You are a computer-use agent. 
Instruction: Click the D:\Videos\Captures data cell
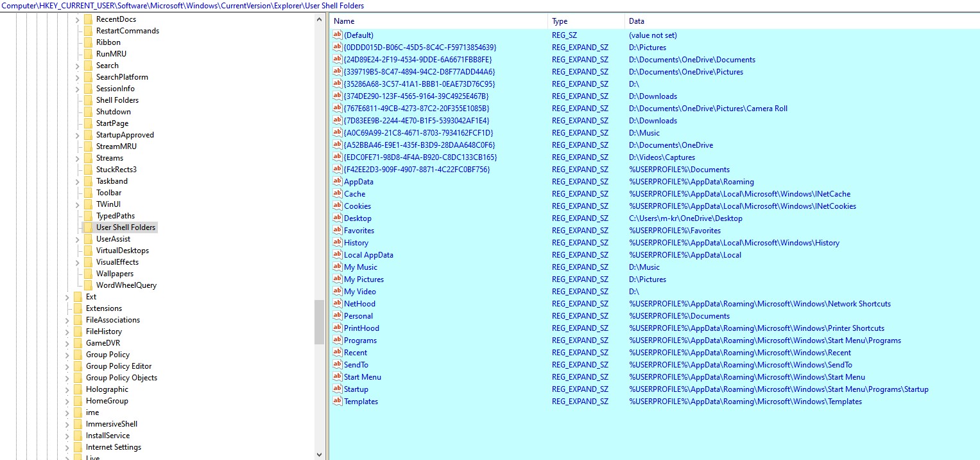pyautogui.click(x=662, y=157)
